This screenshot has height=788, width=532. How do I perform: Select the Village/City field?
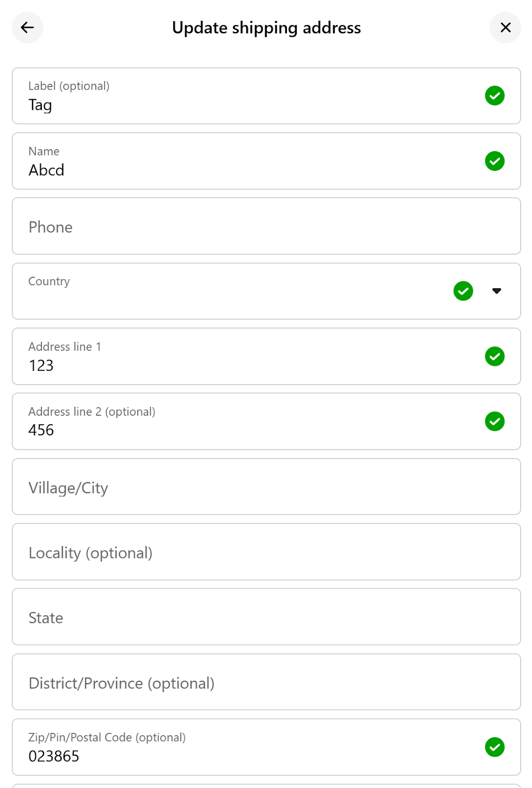(266, 487)
